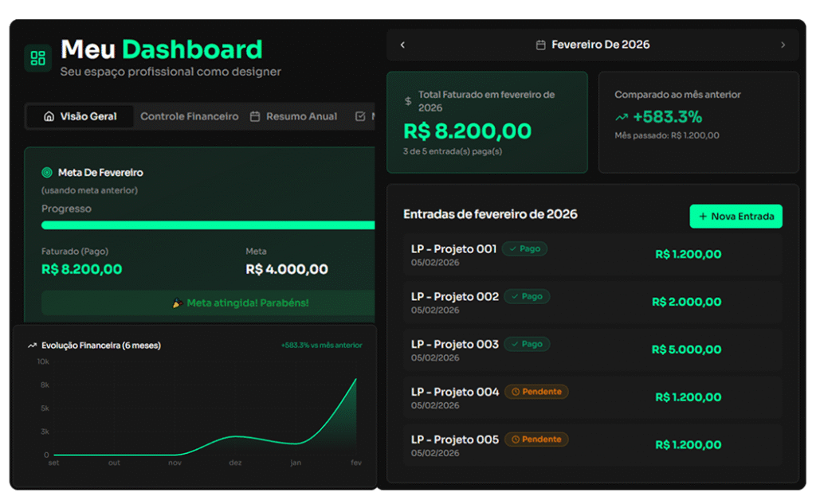This screenshot has width=816, height=504.
Task: Click the target icon beside Meta De Fevereiro
Action: 46,173
